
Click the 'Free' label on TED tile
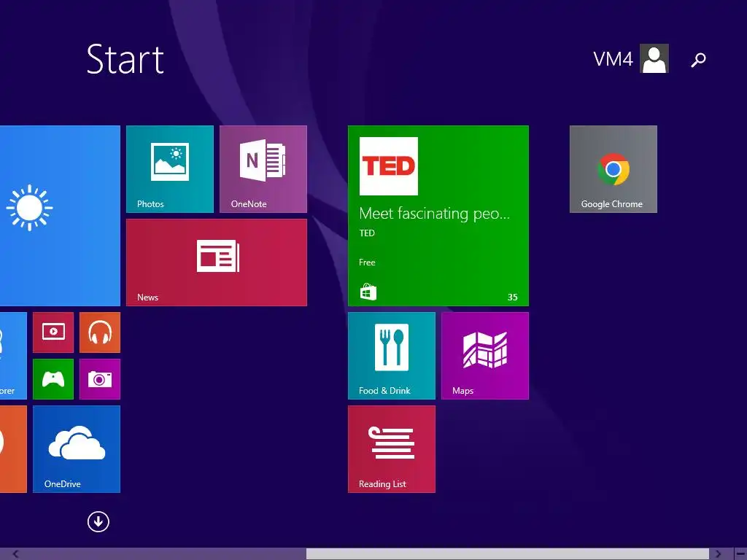tap(368, 262)
